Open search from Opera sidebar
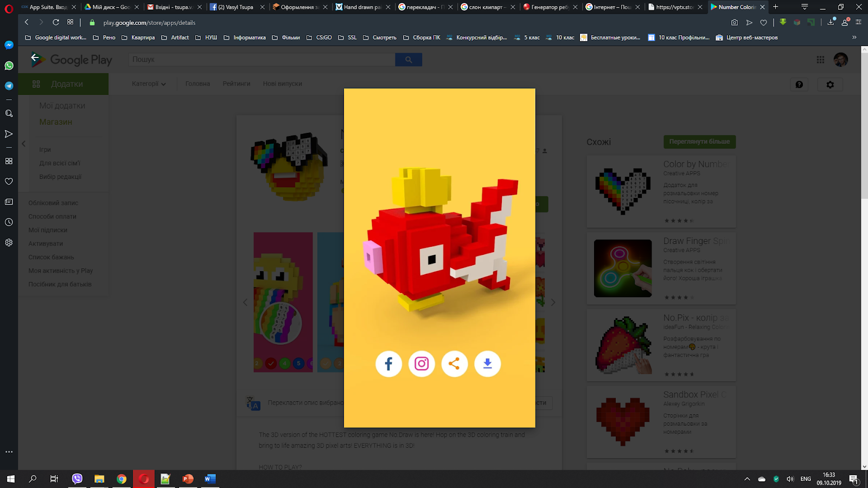This screenshot has width=868, height=488. [x=9, y=113]
